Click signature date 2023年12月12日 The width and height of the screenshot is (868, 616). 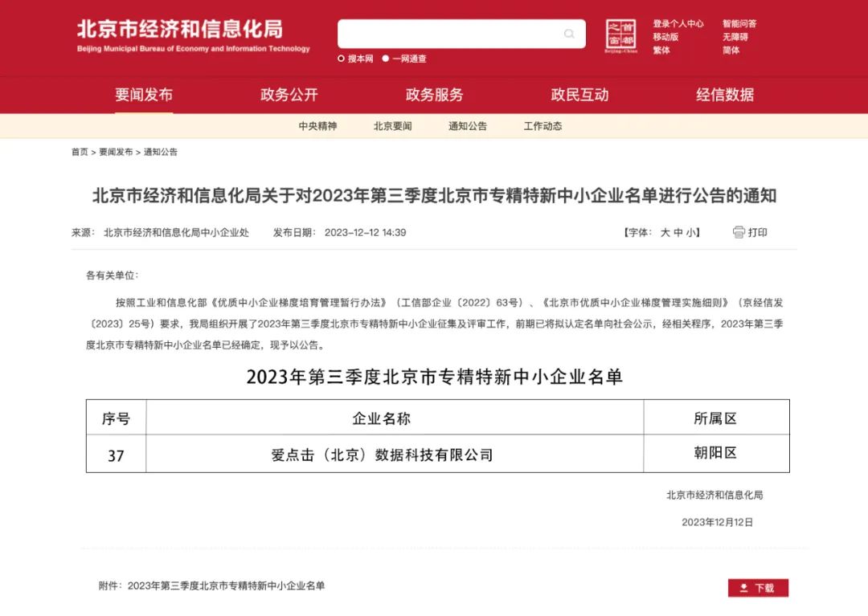coord(717,523)
